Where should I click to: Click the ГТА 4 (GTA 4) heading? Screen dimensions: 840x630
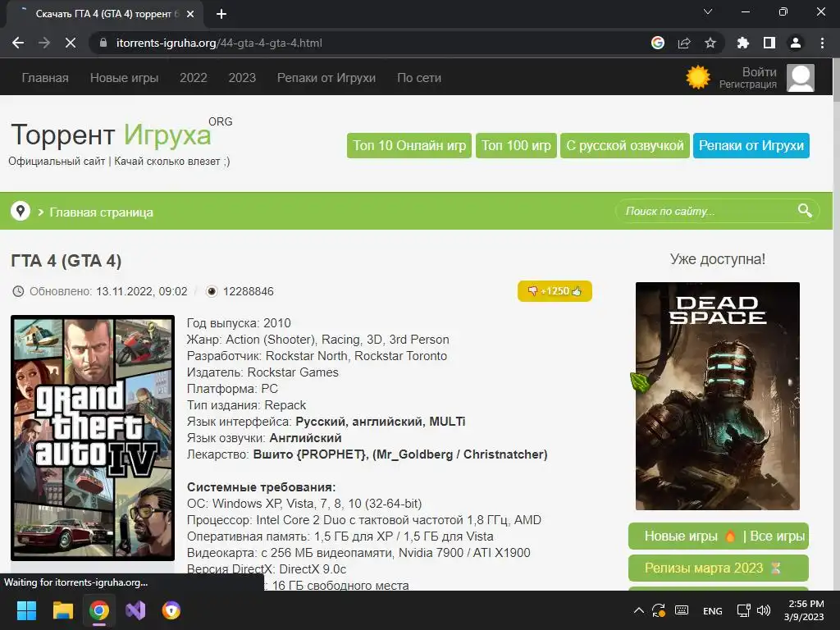pyautogui.click(x=66, y=261)
